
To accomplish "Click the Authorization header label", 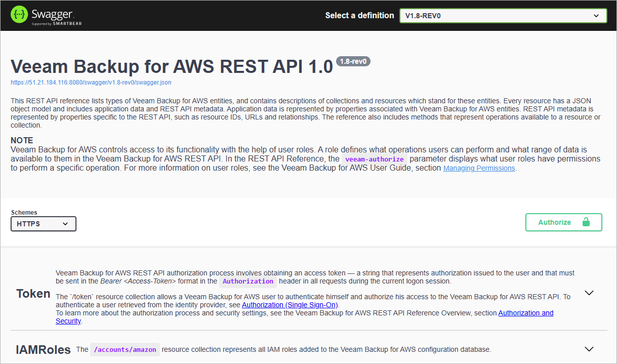I will [248, 281].
